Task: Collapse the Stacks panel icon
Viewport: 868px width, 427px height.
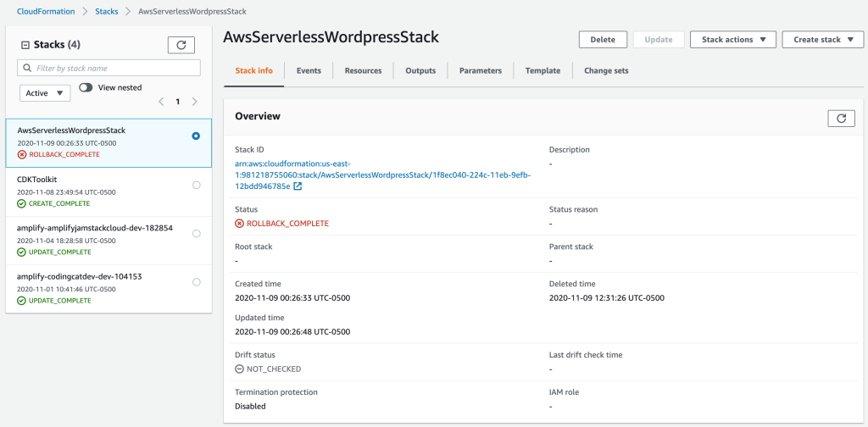Action: coord(25,45)
